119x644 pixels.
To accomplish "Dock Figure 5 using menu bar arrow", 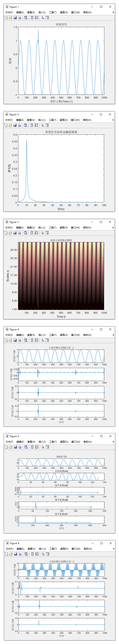I will pos(113,442).
